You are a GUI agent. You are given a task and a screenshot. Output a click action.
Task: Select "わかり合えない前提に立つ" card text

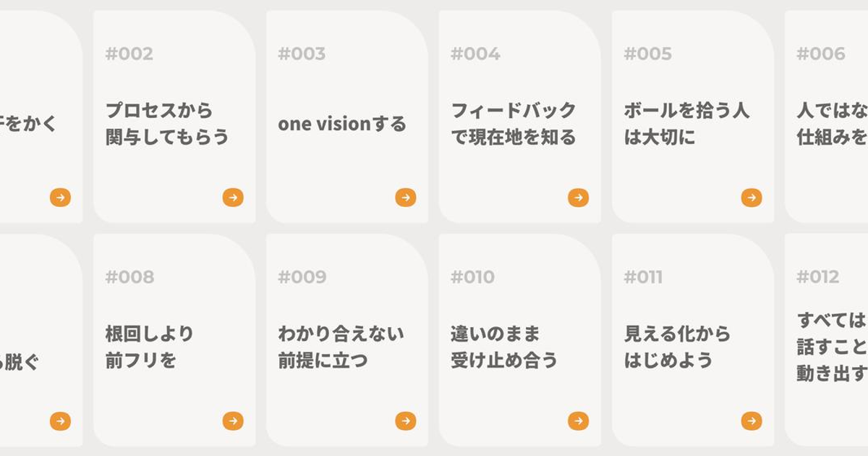point(341,347)
